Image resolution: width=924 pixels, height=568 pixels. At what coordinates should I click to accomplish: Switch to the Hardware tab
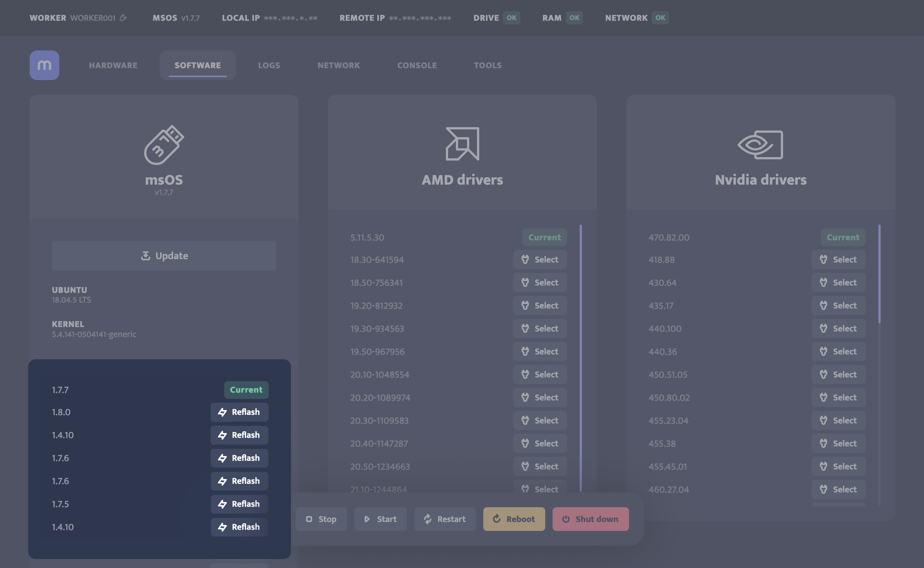113,65
